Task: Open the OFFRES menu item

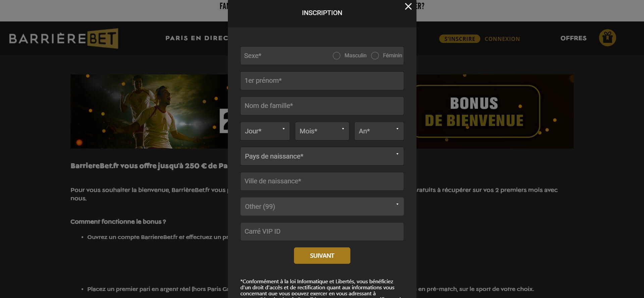Action: tap(573, 38)
